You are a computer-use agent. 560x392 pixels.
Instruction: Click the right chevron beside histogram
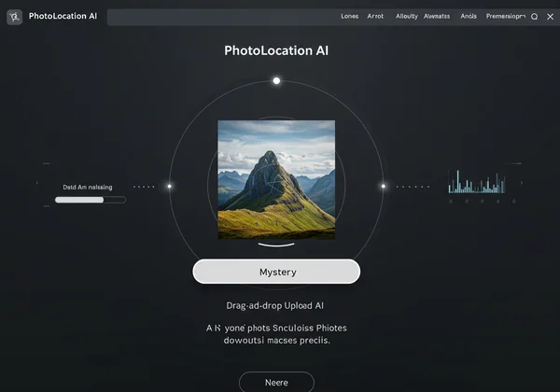pyautogui.click(x=522, y=183)
